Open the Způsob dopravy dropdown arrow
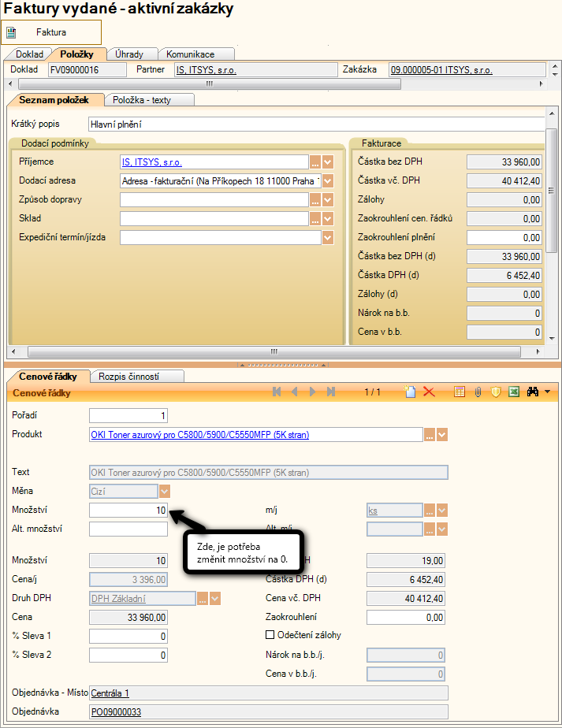The width and height of the screenshot is (562, 728). coord(328,199)
